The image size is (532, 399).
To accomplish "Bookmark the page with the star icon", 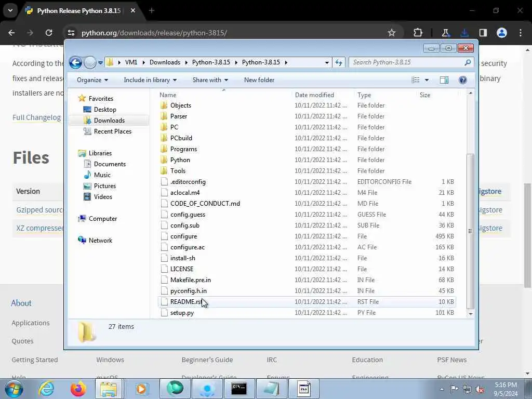I will click(x=392, y=33).
